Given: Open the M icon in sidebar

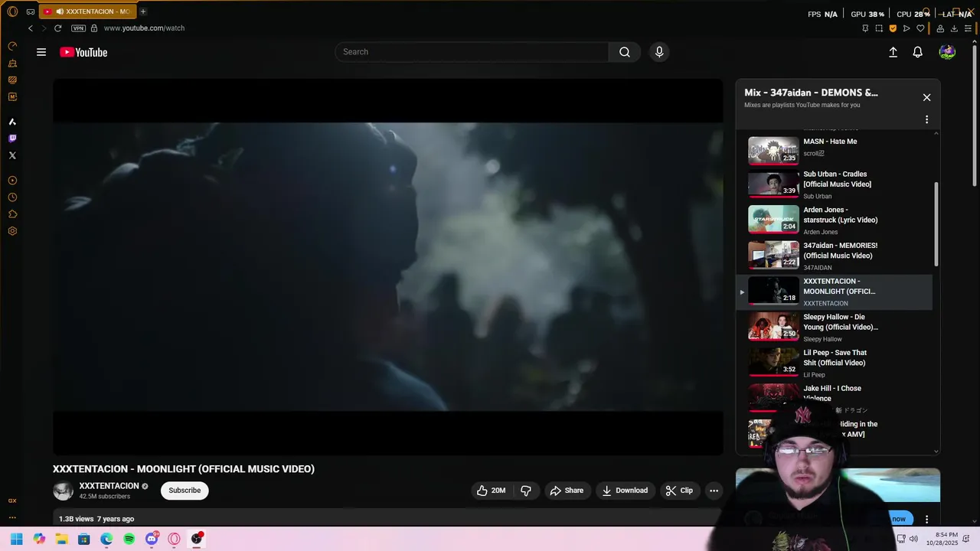Looking at the screenshot, I should coord(12,96).
